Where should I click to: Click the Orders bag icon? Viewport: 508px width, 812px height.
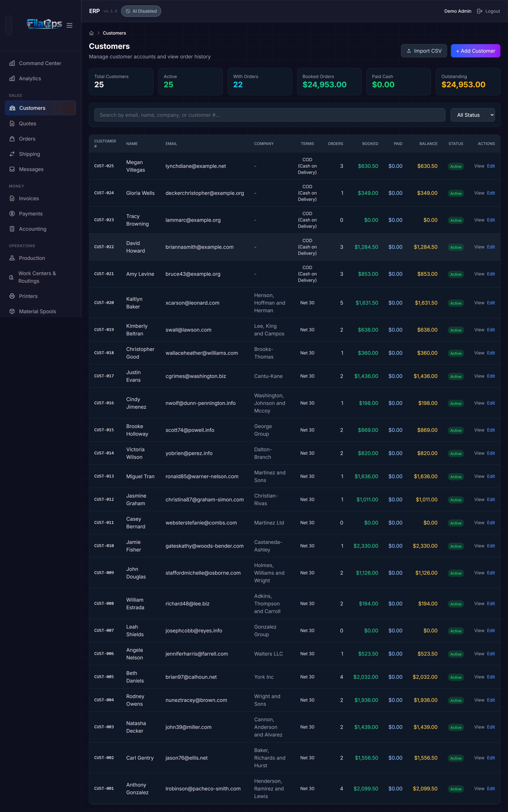pos(12,139)
